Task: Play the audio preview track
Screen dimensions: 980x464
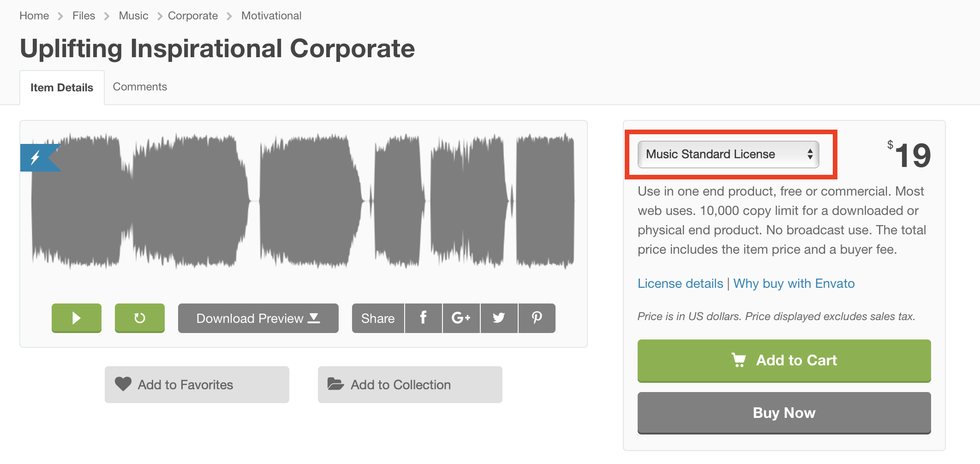Action: point(77,318)
